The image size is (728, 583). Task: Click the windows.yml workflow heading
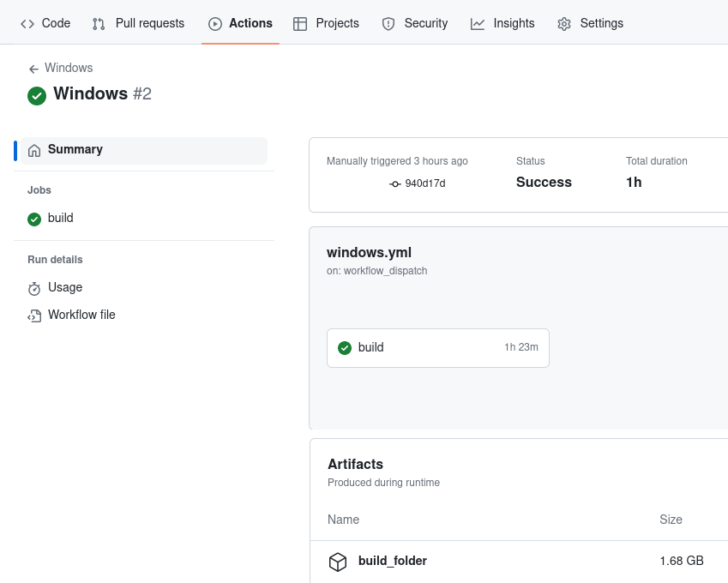(x=369, y=253)
